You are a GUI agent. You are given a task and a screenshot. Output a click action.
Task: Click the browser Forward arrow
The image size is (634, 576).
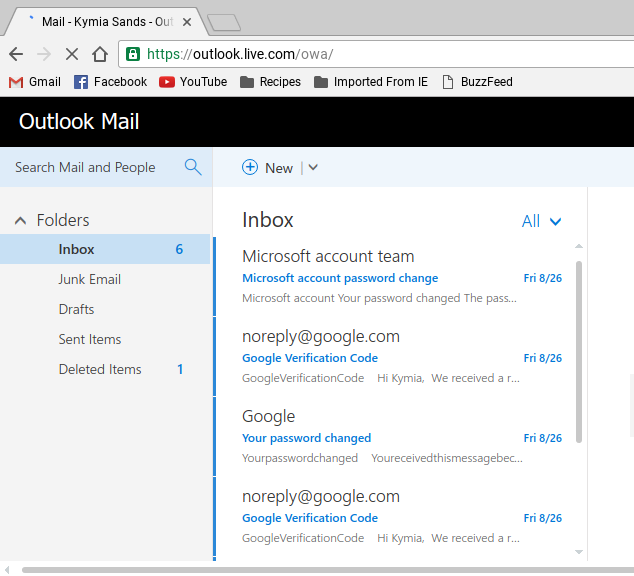[x=44, y=54]
